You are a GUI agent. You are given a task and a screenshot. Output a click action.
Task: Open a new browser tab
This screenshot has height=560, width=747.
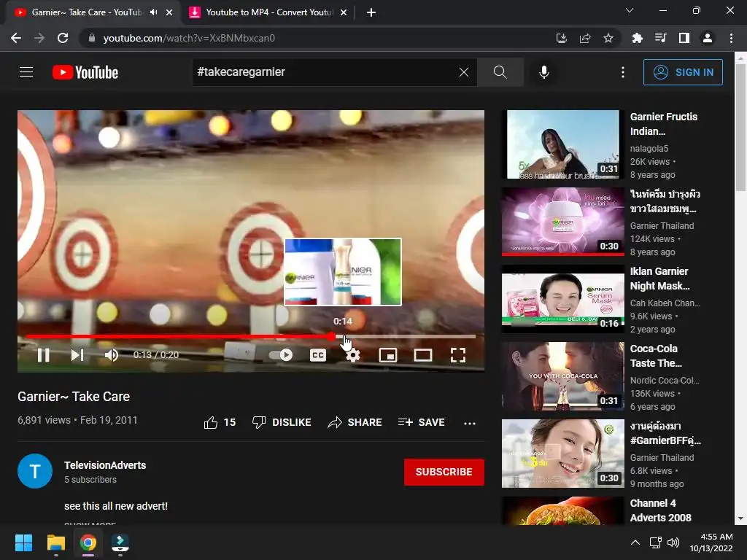click(371, 13)
